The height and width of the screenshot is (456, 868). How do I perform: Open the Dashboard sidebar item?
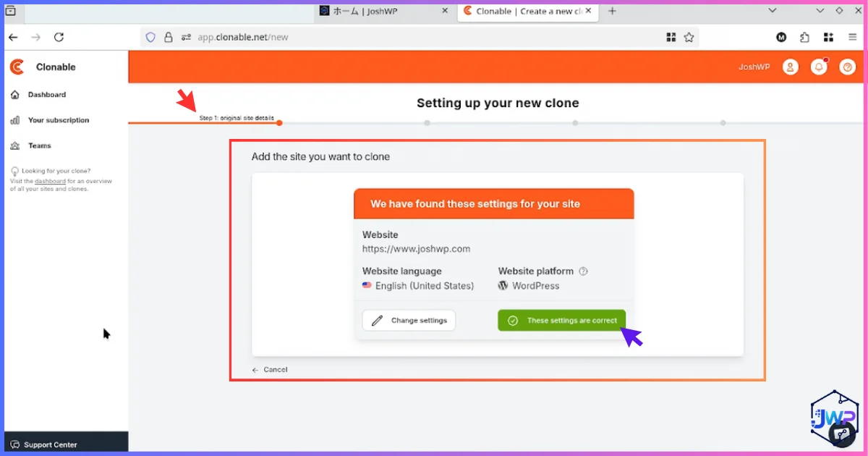point(46,95)
